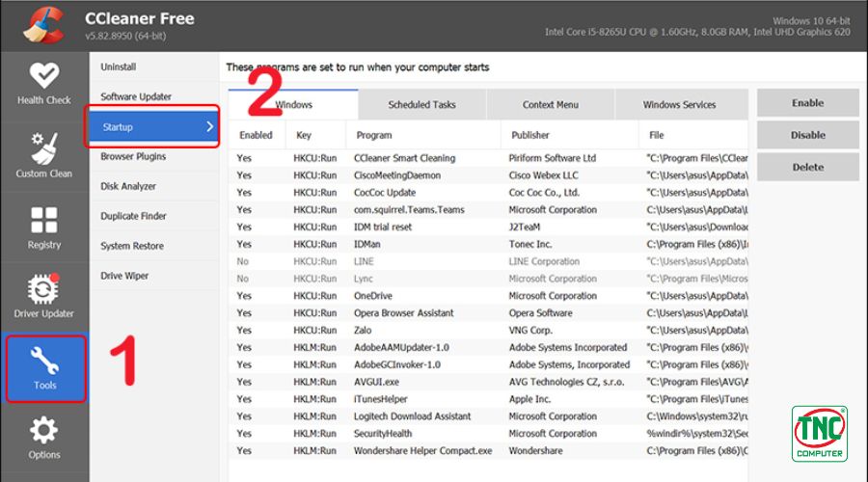Click AVG Technologies CZ publisher cell
Viewport: 868px width, 482px height.
click(x=566, y=382)
